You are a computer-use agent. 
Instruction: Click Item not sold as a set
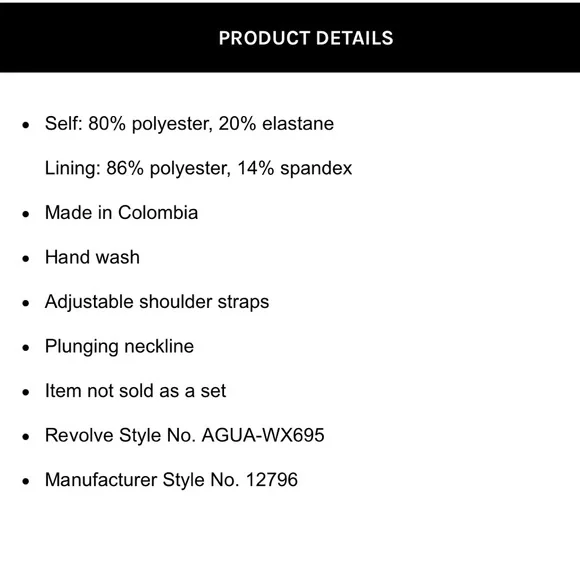[135, 391]
